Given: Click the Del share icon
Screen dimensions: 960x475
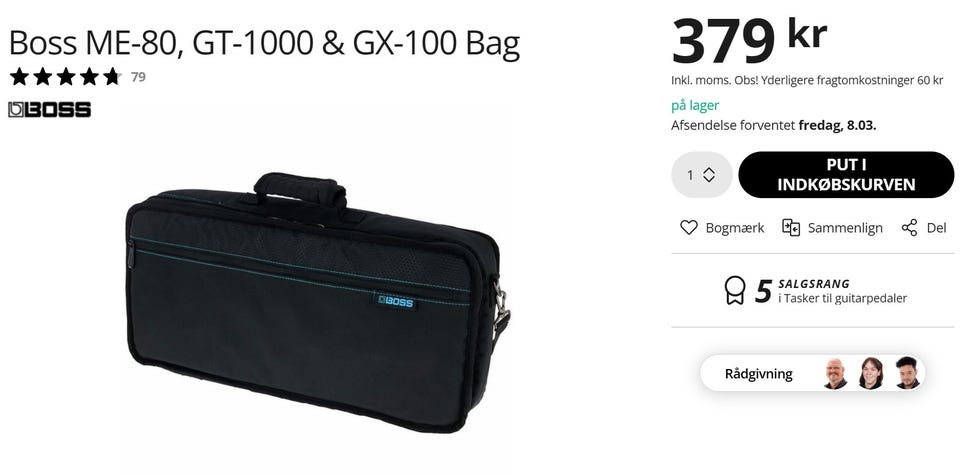Looking at the screenshot, I should coord(909,228).
